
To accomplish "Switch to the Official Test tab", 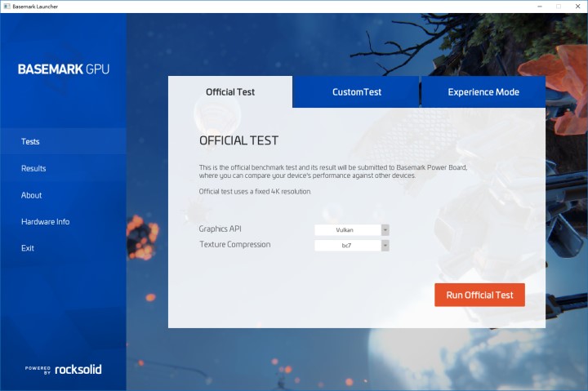I will 230,92.
